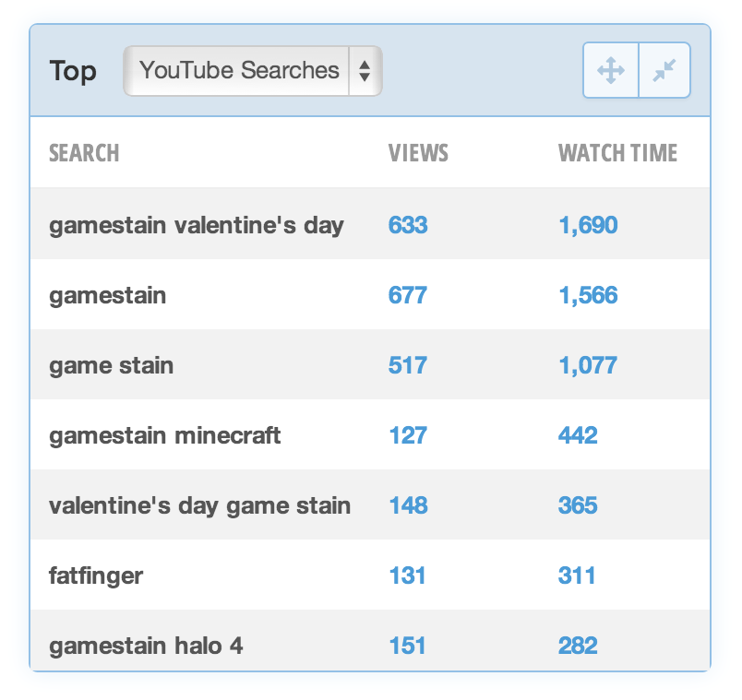Select the 'fatfinger' search term
742x700 pixels.
tap(96, 575)
